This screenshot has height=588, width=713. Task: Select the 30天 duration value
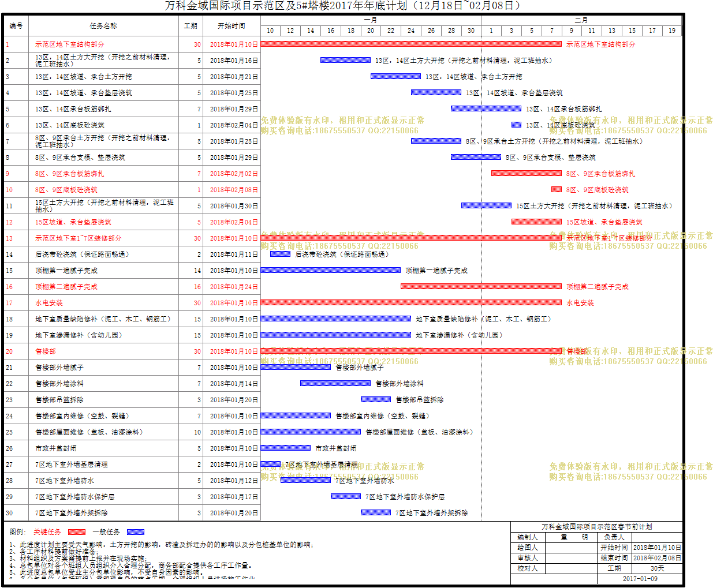(x=658, y=568)
